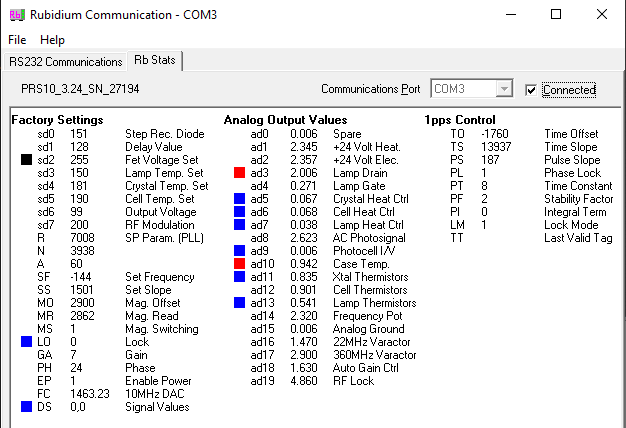Click the blue indicator beside ad5 Crystal Heat Ctrl
The width and height of the screenshot is (626, 428).
pyautogui.click(x=239, y=198)
